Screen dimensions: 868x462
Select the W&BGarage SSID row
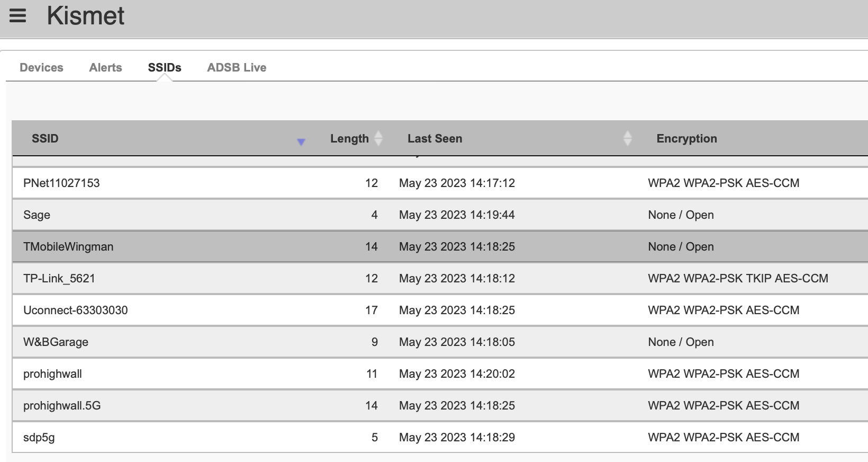440,342
